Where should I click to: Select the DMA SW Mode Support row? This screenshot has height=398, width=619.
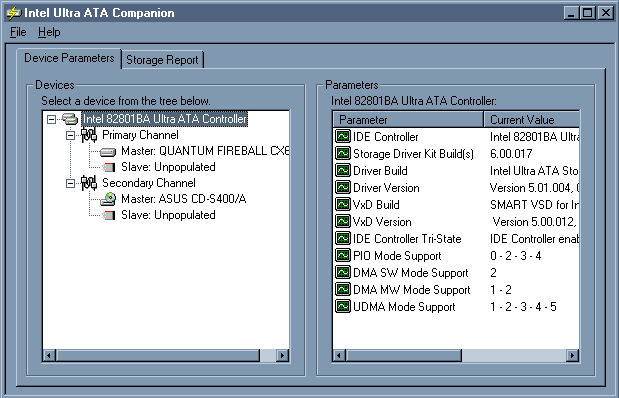point(456,272)
